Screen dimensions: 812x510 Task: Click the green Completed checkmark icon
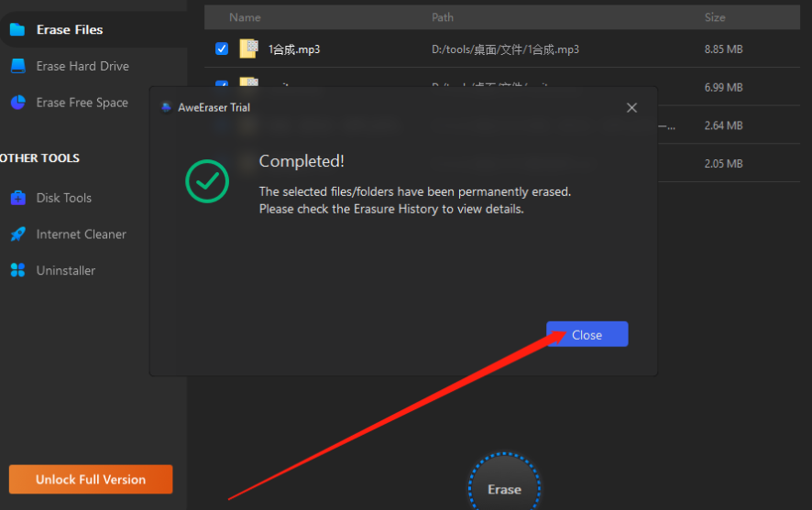point(207,181)
